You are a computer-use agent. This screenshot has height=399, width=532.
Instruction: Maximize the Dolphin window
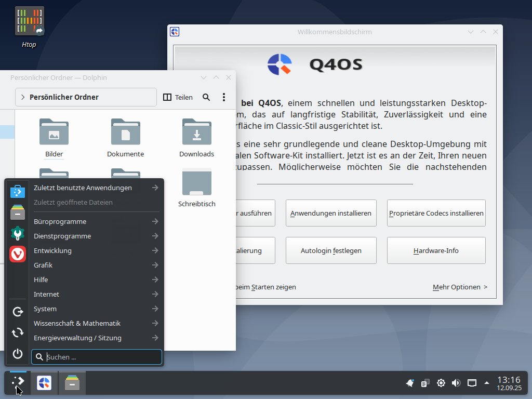216,78
